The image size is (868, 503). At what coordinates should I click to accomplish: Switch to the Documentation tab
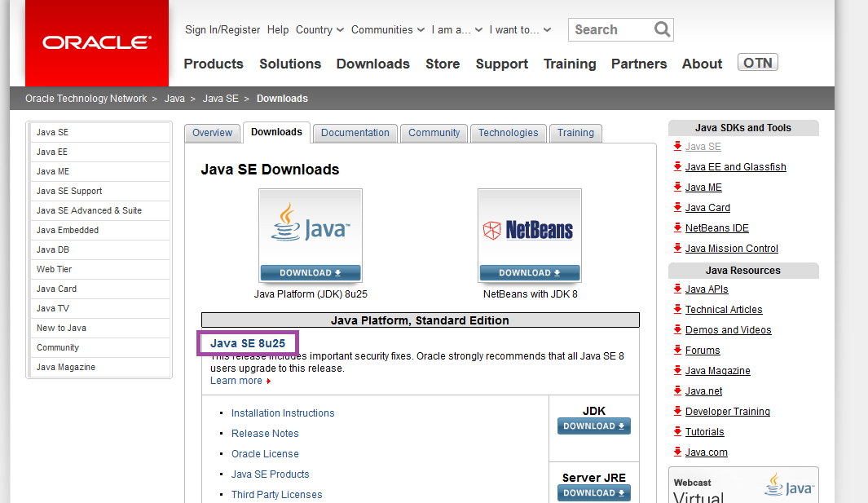[355, 132]
